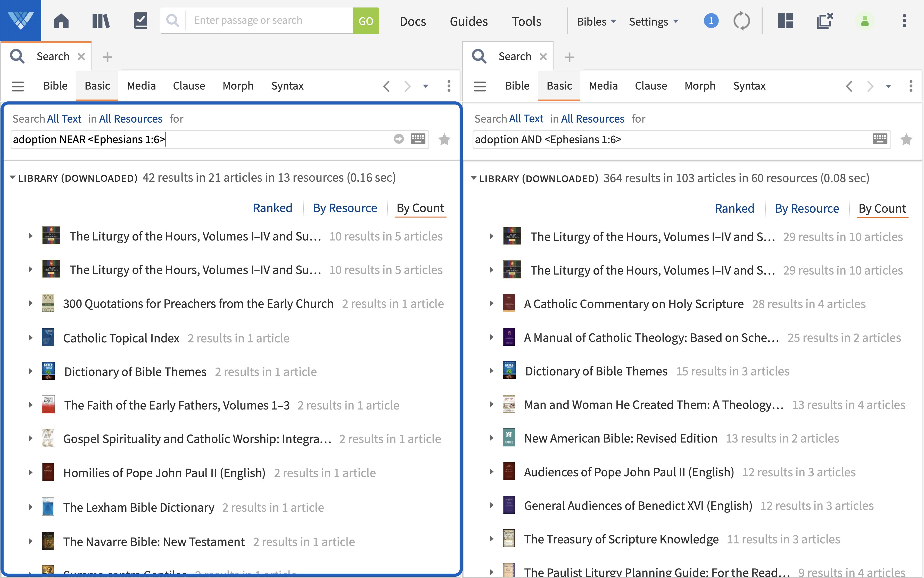Screen dimensions: 924x578
Task: Expand Catholic Topical Index result
Action: click(x=30, y=338)
